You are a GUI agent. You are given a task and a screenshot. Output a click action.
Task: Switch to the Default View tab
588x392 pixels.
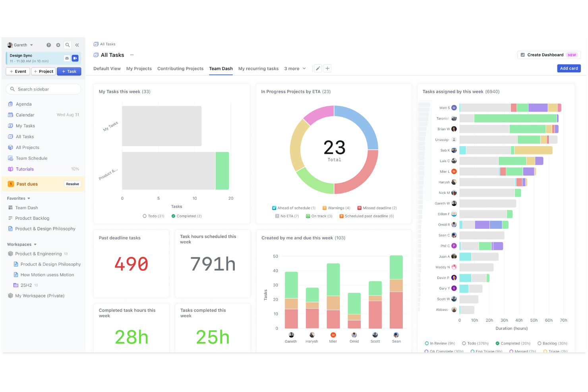(x=107, y=68)
